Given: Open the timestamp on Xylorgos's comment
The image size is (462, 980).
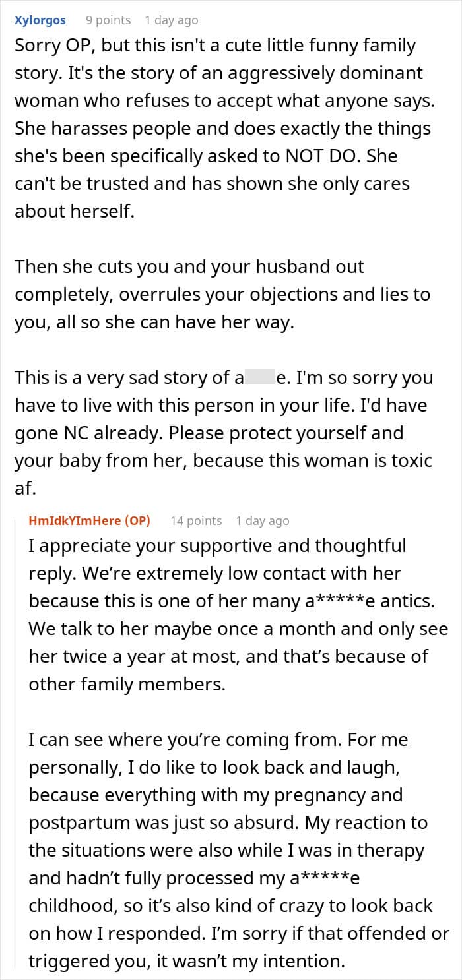Looking at the screenshot, I should point(172,20).
